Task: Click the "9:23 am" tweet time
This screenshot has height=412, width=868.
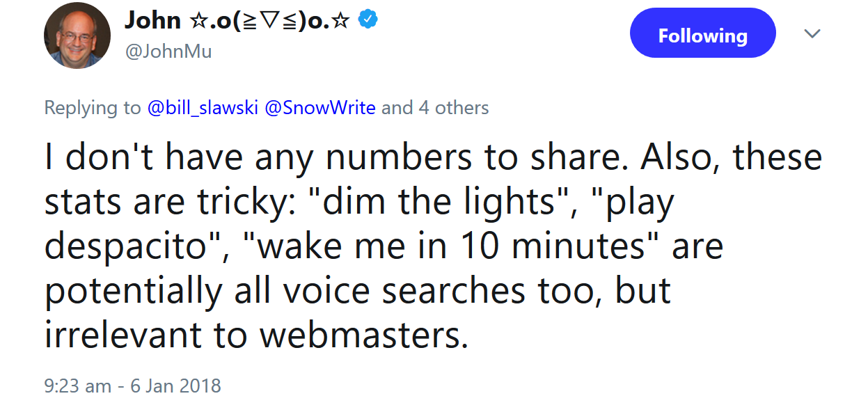Action: pyautogui.click(x=77, y=386)
